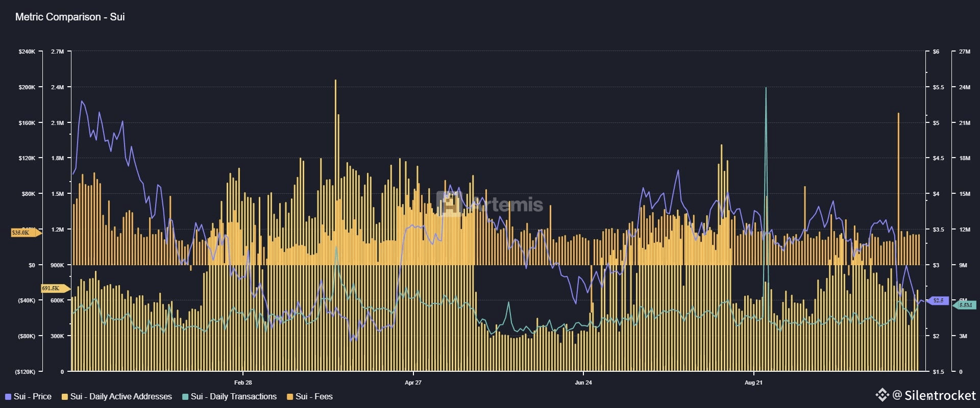Select the Aug 21 date label

(753, 382)
